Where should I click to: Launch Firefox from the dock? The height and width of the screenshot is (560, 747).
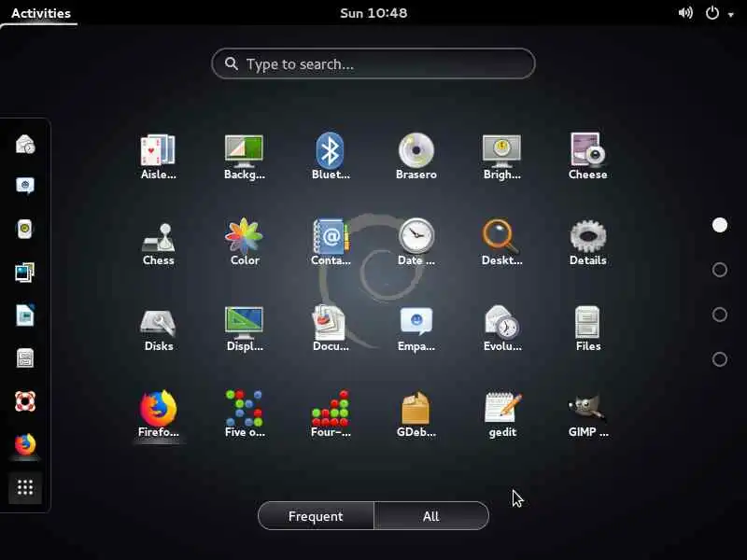click(x=25, y=444)
